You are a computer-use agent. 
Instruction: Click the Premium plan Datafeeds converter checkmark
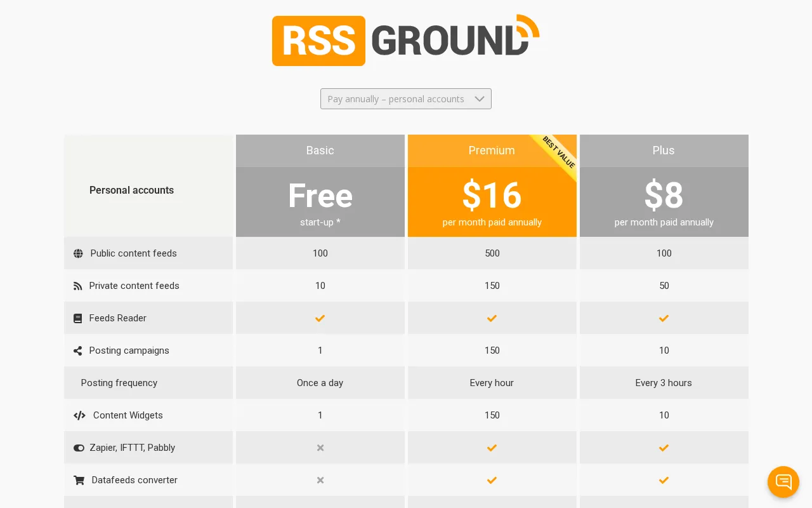pos(492,480)
